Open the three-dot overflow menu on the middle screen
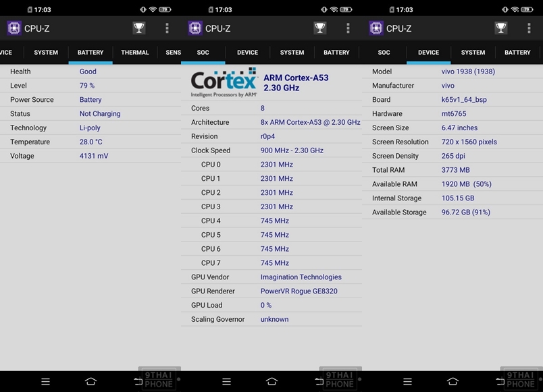This screenshot has height=392, width=543. pos(348,28)
